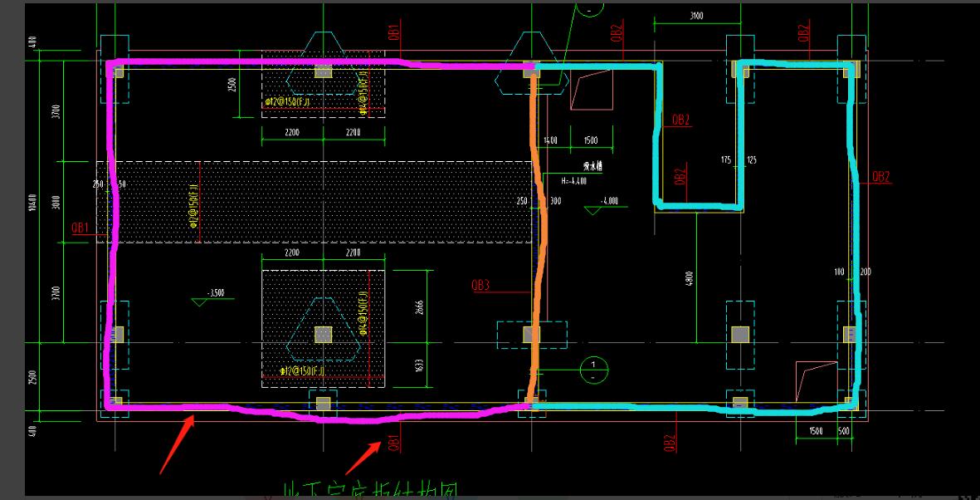Select the 3800 dimension on left side
980x500 pixels.
pyautogui.click(x=56, y=202)
